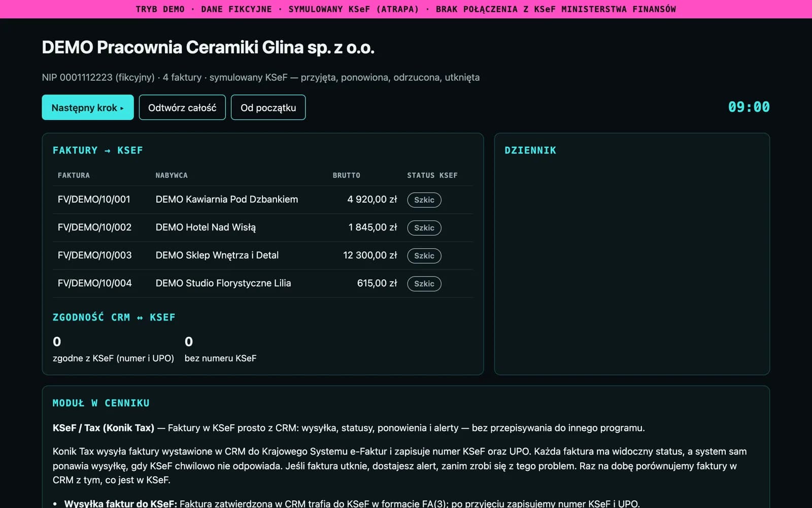Select invoice FV/DEMO/10/003

point(262,256)
